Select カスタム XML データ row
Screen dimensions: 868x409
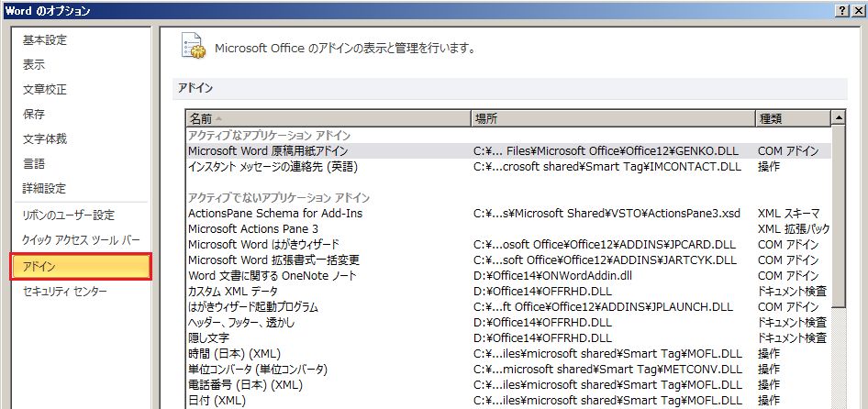pyautogui.click(x=508, y=291)
